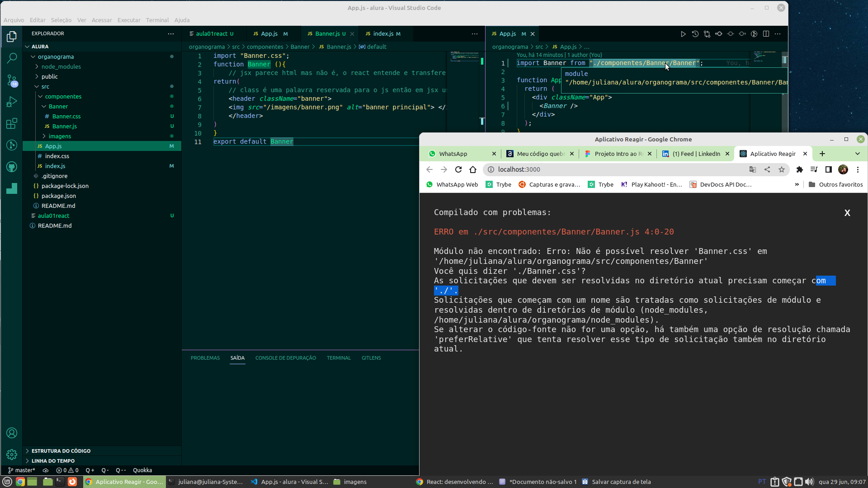
Task: Switch to TERMINAL panel tab
Action: click(339, 358)
